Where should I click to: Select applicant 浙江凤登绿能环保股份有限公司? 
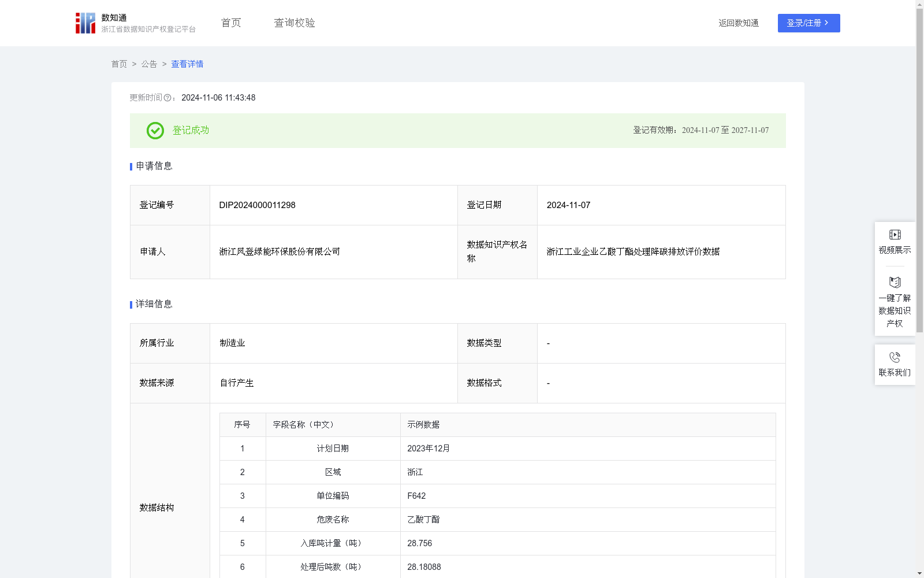(280, 251)
